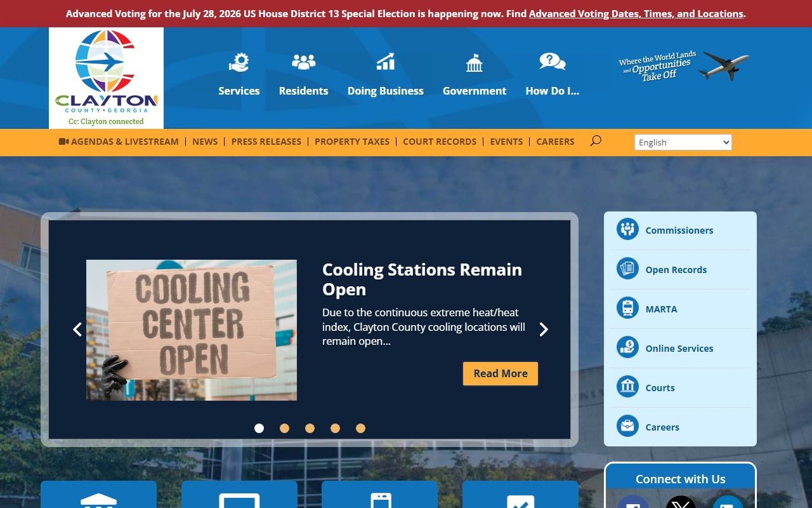Open the LinkedIn social icon
812x508 pixels.
pyautogui.click(x=728, y=503)
